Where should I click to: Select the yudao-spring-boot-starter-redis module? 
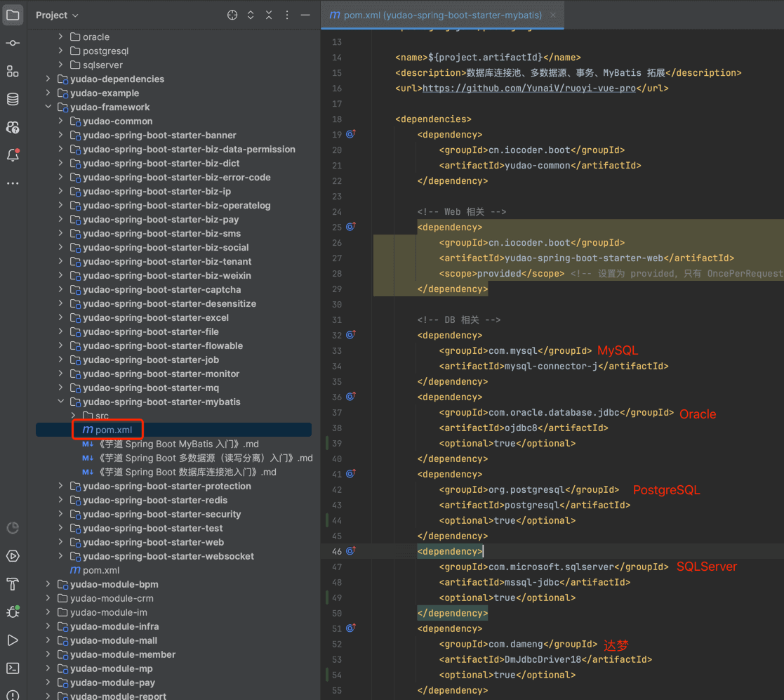click(155, 500)
